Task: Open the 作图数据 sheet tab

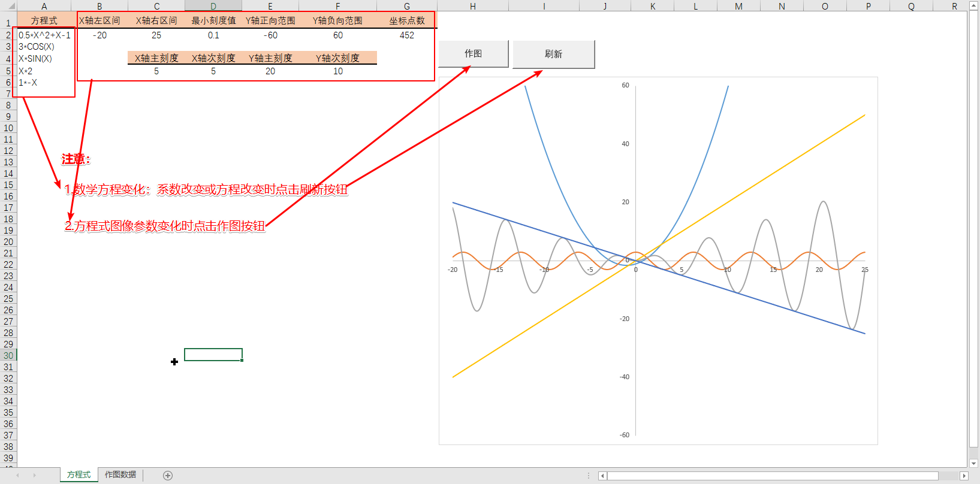Action: [x=120, y=474]
